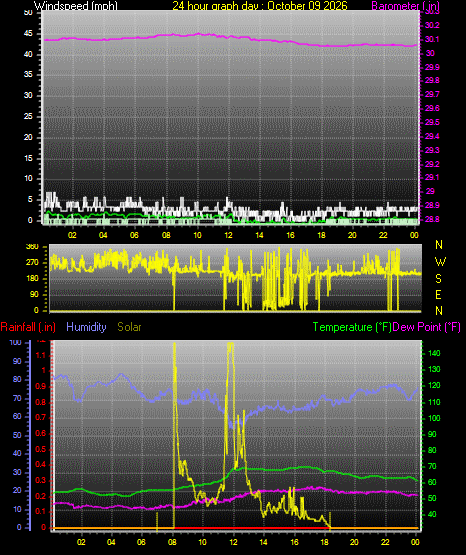This screenshot has height=555, width=466.
Task: Click the Temperature (°F) legend label
Action: point(352,327)
